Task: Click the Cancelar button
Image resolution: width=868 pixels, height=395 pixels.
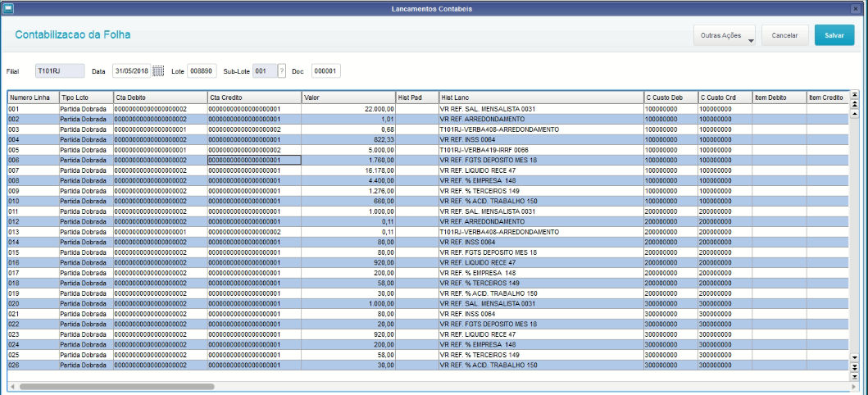Action: 785,35
